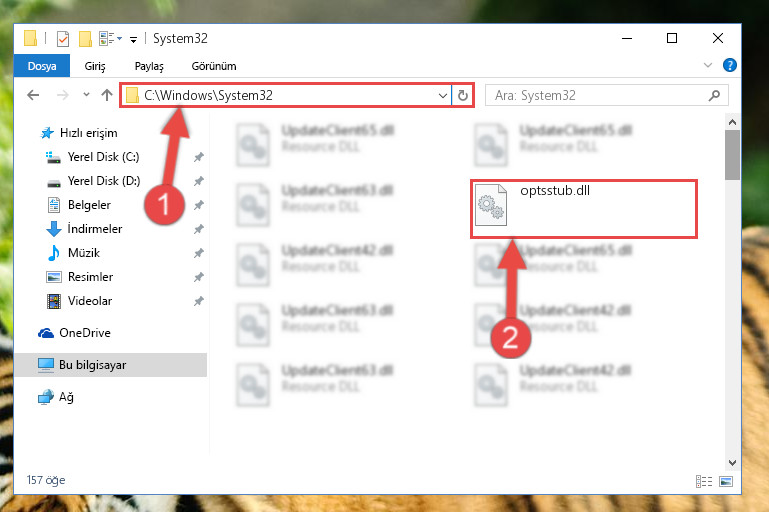The image size is (769, 512).
Task: Open the Dosya tab
Action: tap(42, 66)
